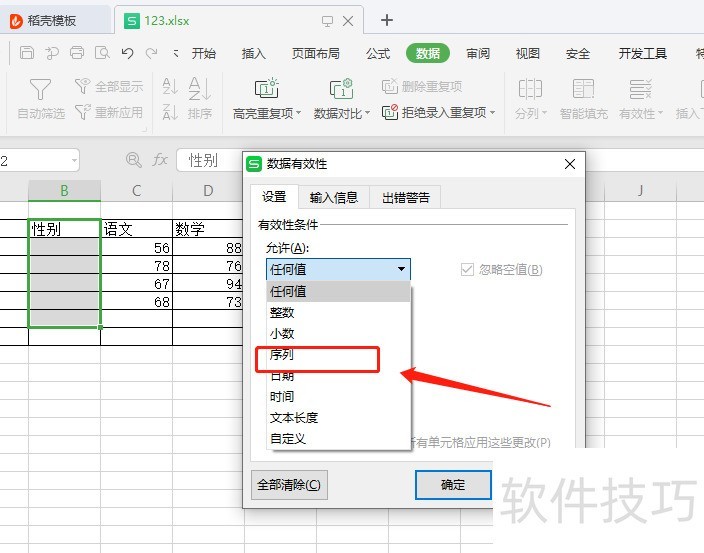
Task: Expand Highlight Duplicates dropdown arrow
Action: (x=299, y=113)
